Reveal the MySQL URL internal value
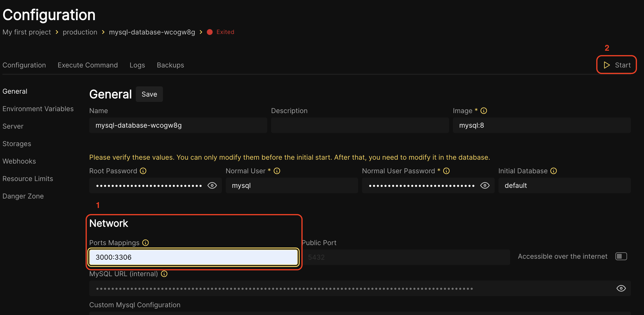Screen dimensions: 644x315 pyautogui.click(x=621, y=288)
